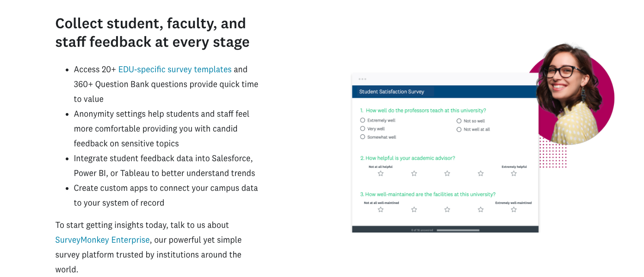Click the 'Extremely helpful' fifth star
Screen dimensions: 644x277
514,174
